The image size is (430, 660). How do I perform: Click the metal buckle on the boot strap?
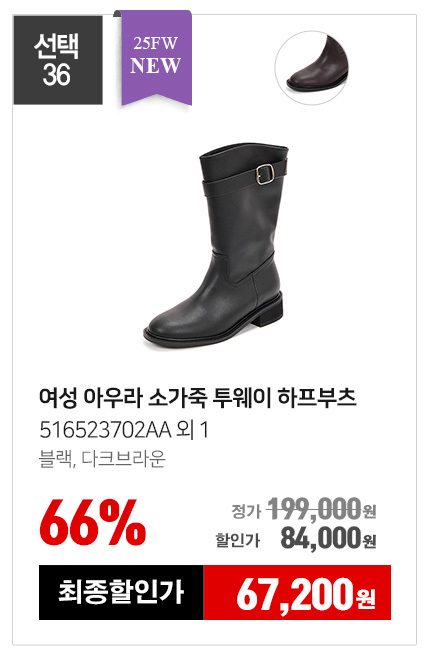click(x=265, y=175)
